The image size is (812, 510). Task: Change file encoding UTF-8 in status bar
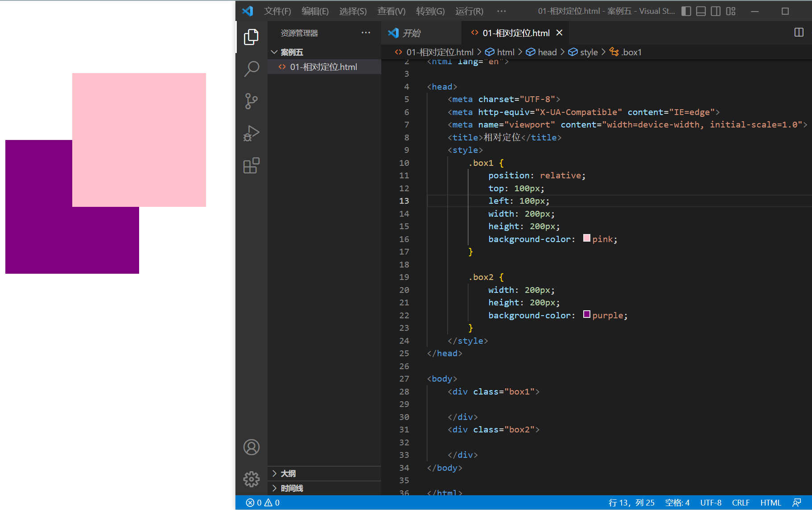coord(711,503)
